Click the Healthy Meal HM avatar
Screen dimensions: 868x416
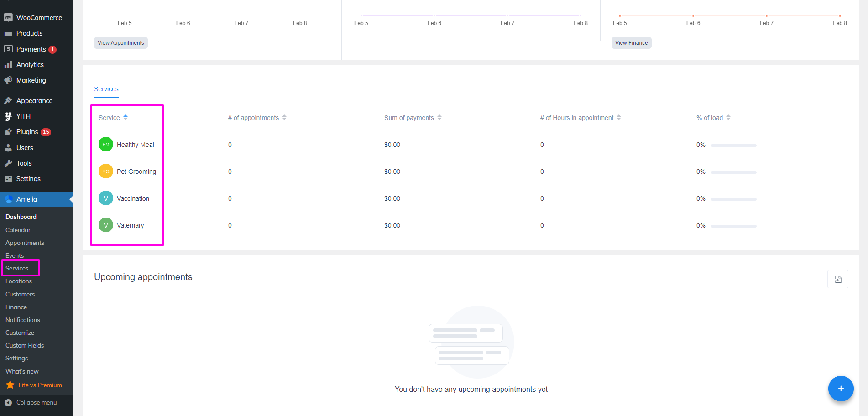point(106,145)
